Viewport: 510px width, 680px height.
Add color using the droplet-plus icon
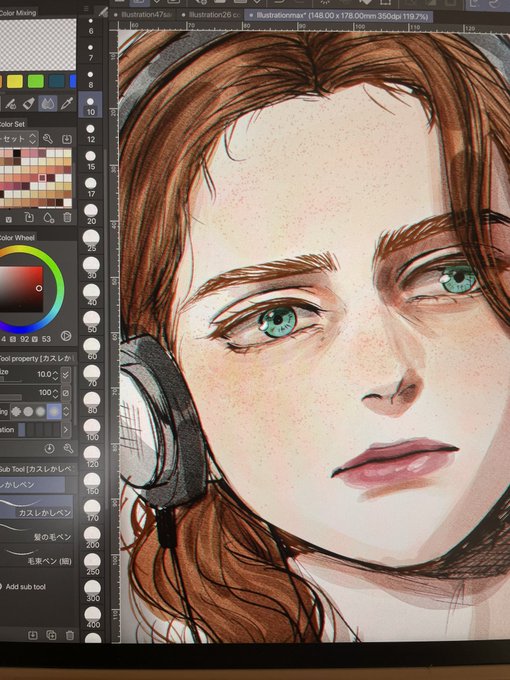coord(49,217)
